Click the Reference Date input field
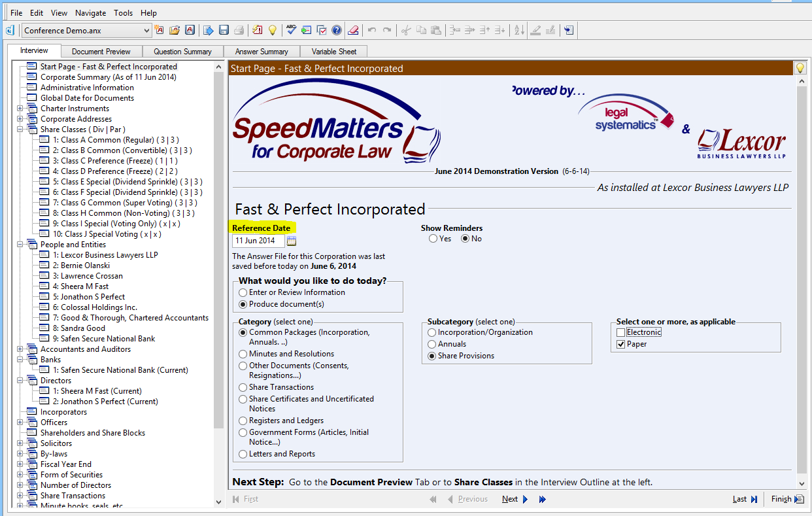Screen dimensions: 812x516 point(258,241)
